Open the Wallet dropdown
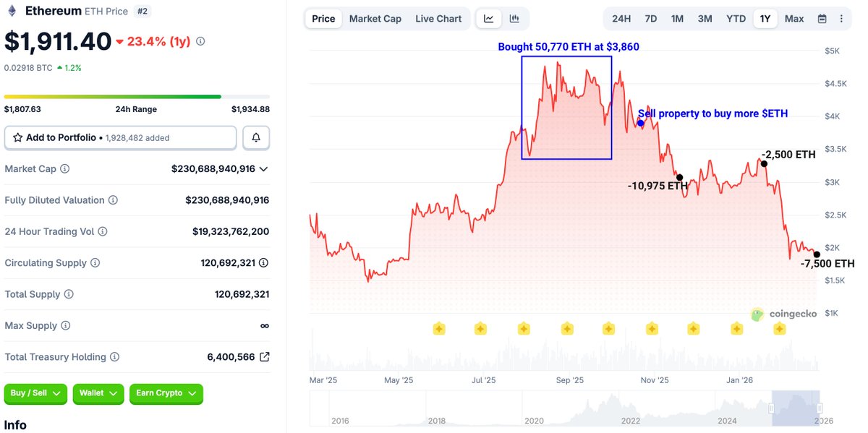868x433 pixels. tap(98, 393)
